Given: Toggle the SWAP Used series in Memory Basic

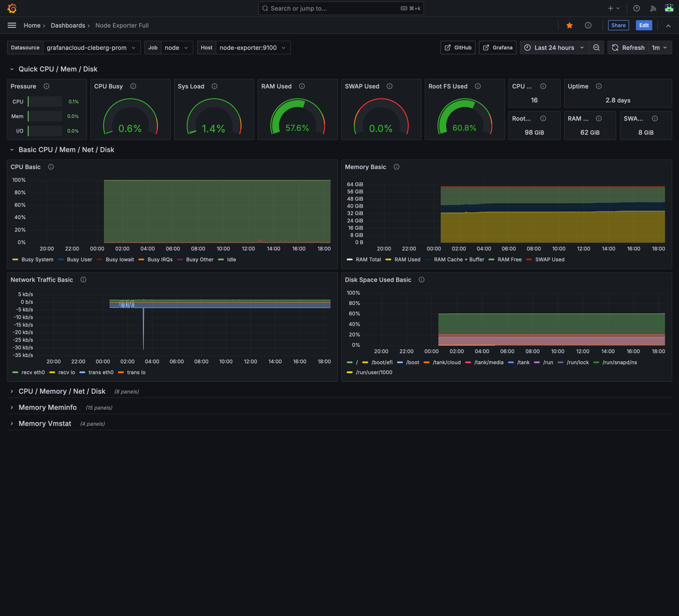Looking at the screenshot, I should 550,259.
